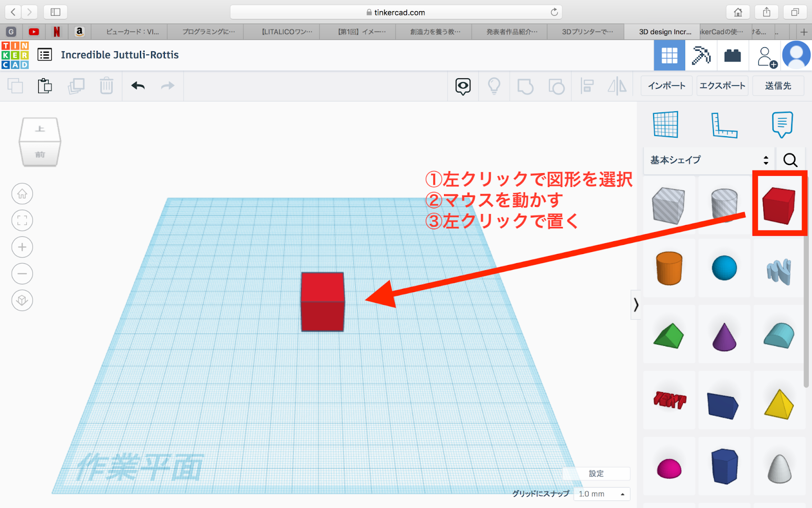
Task: Delete selection with the trash icon
Action: [107, 86]
